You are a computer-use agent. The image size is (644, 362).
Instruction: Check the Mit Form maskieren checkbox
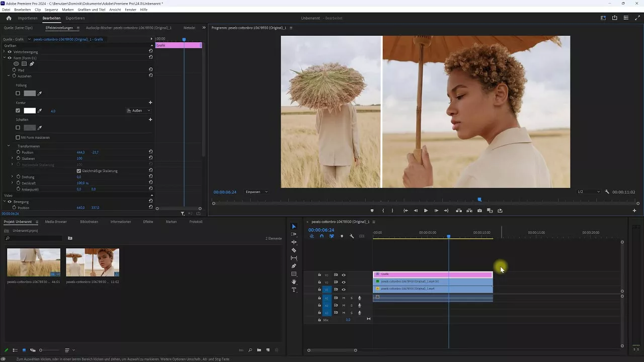coord(18,137)
